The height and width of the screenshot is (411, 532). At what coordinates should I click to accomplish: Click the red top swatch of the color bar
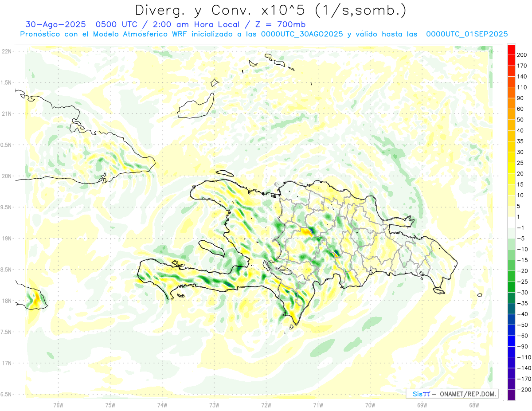511,50
